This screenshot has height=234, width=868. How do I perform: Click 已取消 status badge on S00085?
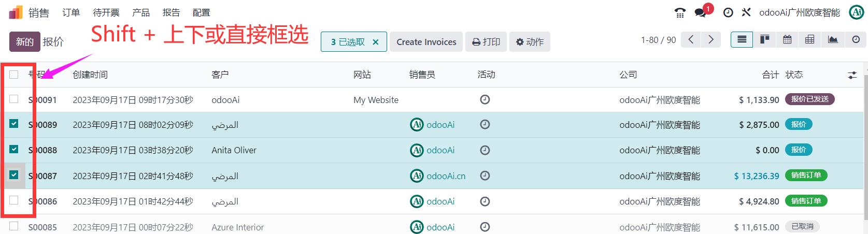pos(803,226)
